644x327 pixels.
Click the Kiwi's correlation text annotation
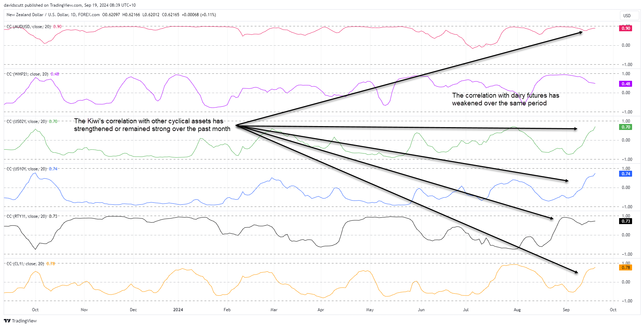coord(152,125)
